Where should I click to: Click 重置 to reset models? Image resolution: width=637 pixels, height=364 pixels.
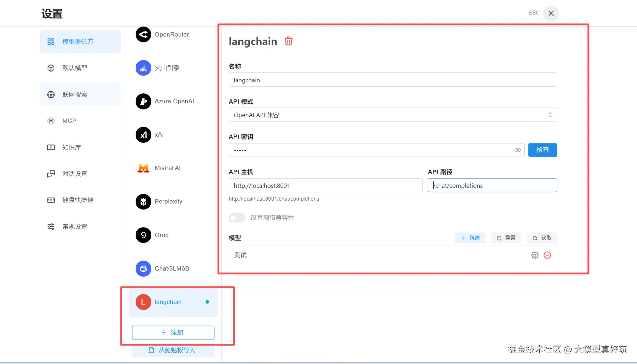506,238
